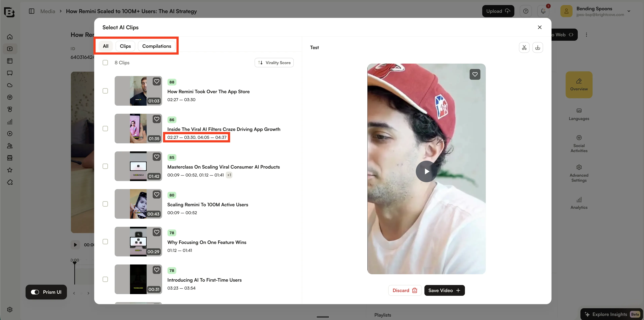
Task: Open 'Why Focusing On One Feature Wins' thumbnail
Action: click(138, 242)
